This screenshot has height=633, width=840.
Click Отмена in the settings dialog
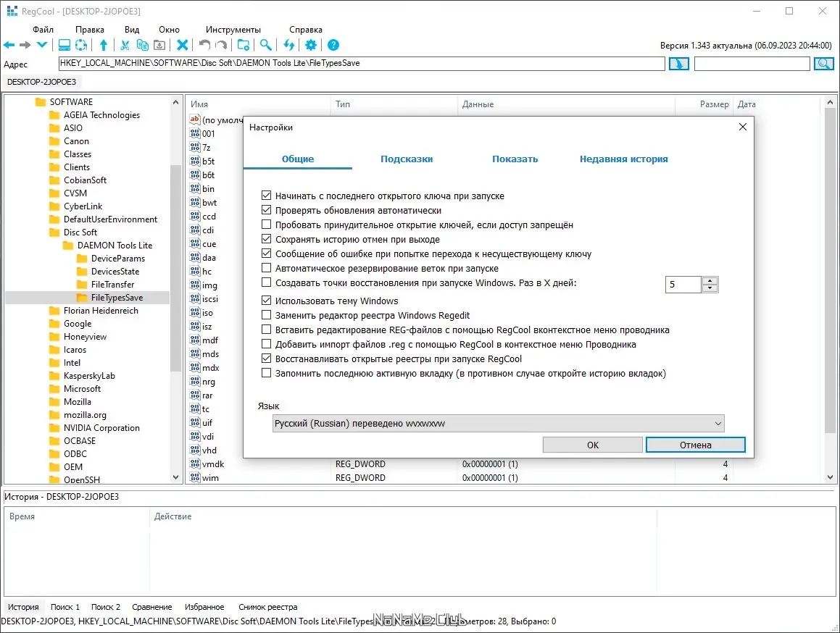(x=695, y=445)
